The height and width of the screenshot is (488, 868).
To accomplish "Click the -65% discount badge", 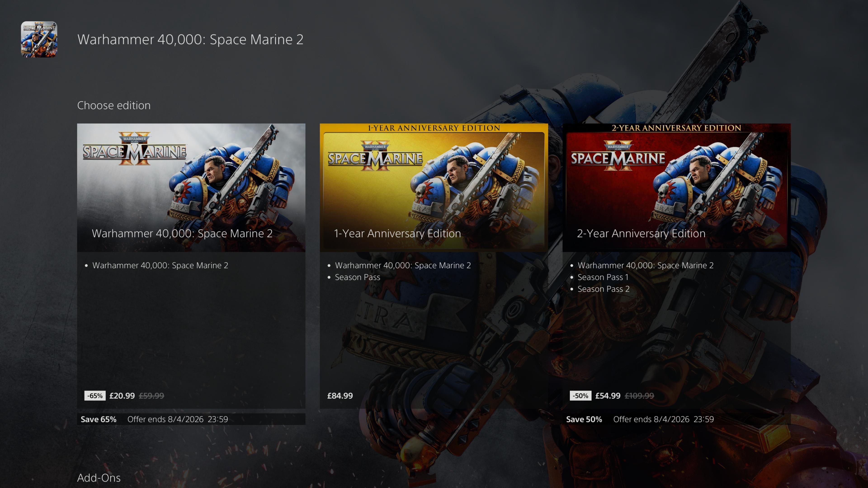I will [x=95, y=396].
